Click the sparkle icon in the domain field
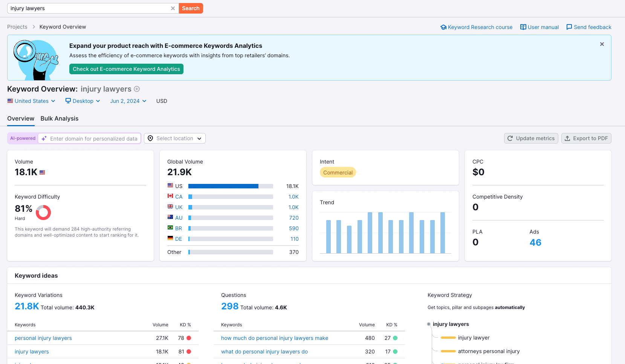 pos(44,138)
